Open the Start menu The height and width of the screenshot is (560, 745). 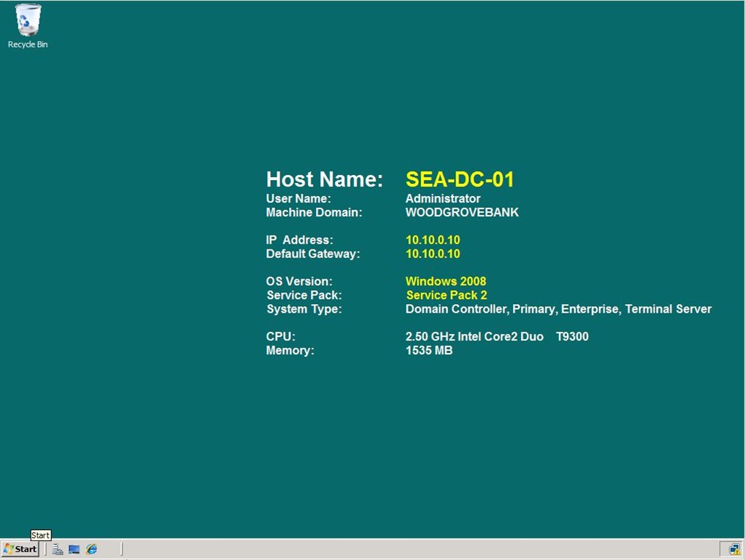coord(20,549)
